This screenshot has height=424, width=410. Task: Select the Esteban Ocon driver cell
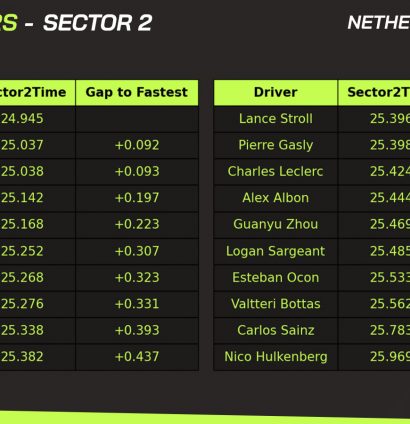[x=275, y=277]
